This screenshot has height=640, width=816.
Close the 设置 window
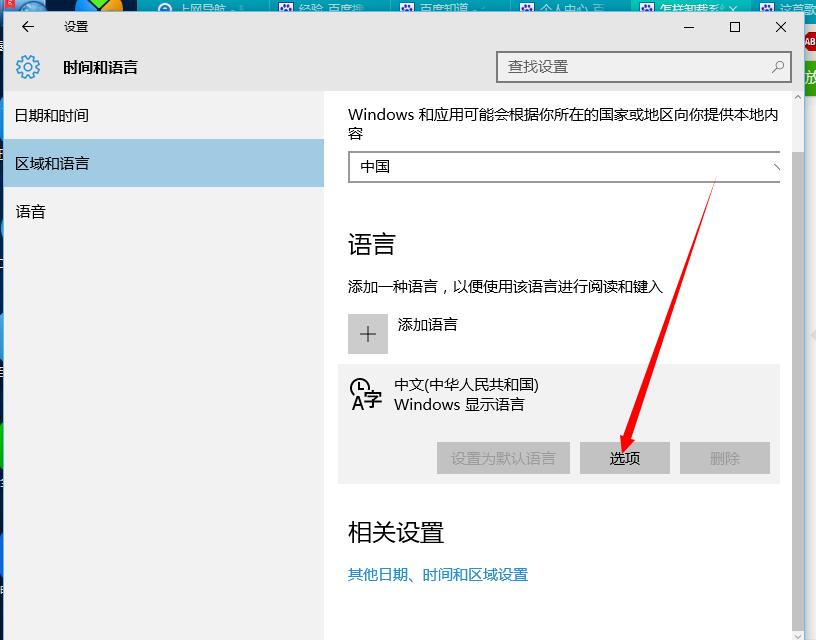781,27
